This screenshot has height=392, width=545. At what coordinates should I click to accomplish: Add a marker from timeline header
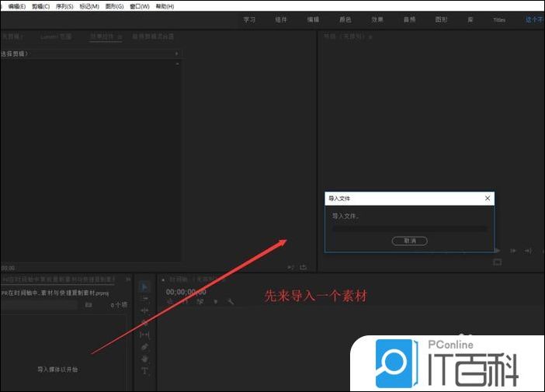pyautogui.click(x=216, y=302)
